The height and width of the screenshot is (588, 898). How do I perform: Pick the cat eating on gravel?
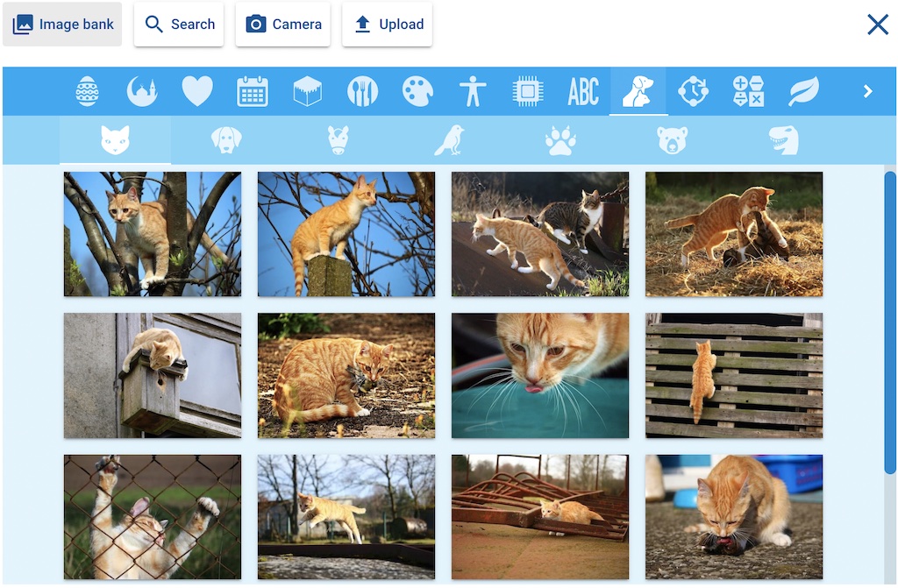734,517
